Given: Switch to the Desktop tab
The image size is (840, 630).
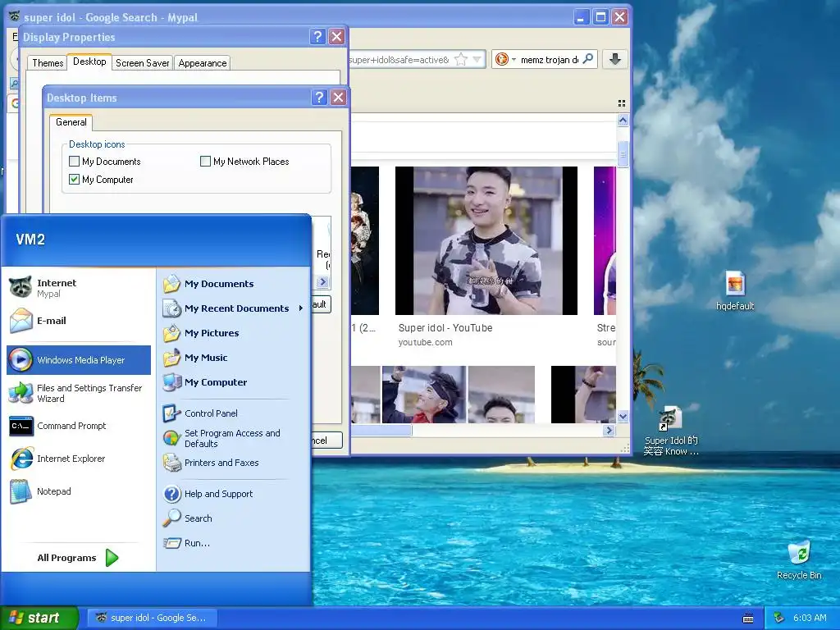Looking at the screenshot, I should tap(89, 62).
